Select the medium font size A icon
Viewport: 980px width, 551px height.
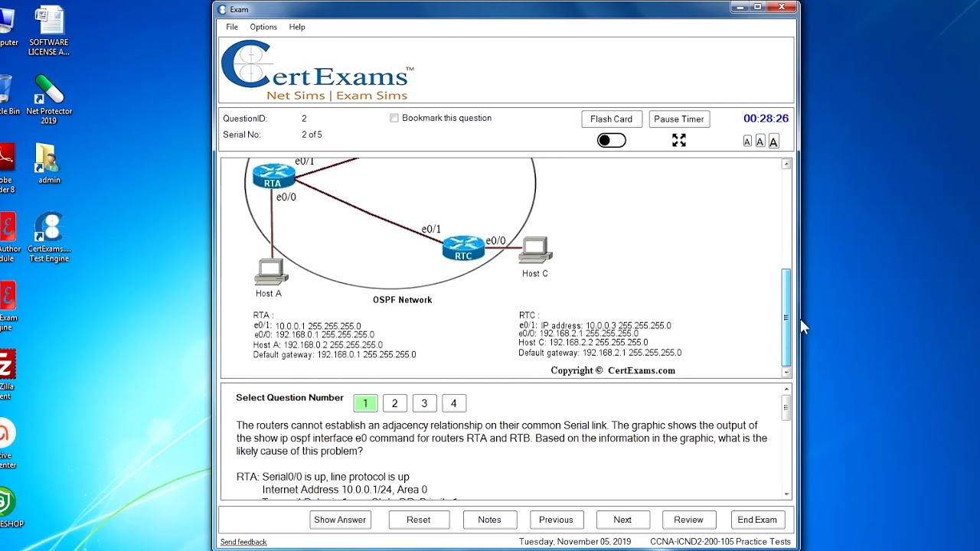[x=760, y=142]
